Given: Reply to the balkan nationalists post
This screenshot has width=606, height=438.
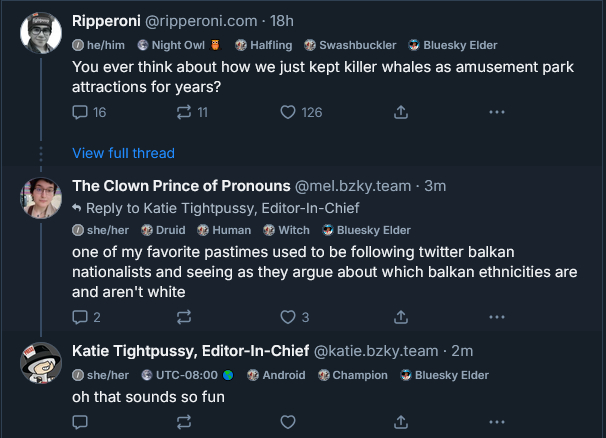Looking at the screenshot, I should [x=81, y=317].
